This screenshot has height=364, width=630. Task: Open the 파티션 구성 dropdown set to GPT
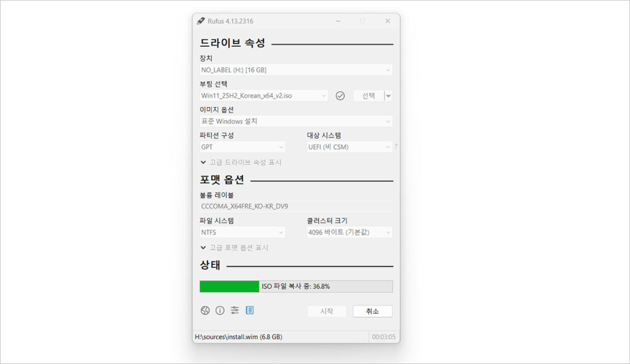point(242,147)
